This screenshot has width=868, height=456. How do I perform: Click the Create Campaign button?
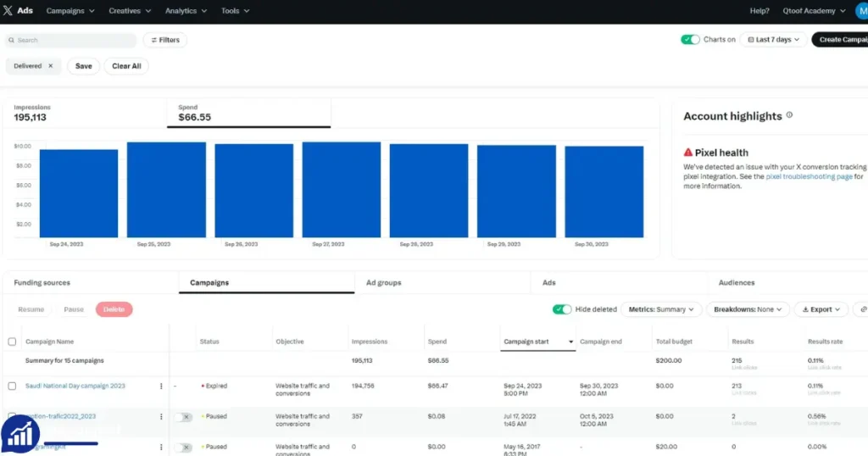click(x=840, y=39)
